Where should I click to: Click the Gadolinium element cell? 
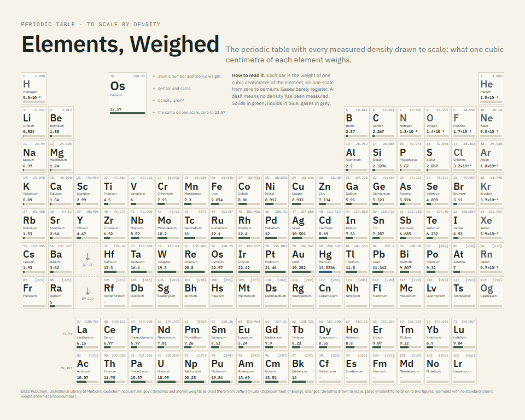pyautogui.click(x=276, y=334)
